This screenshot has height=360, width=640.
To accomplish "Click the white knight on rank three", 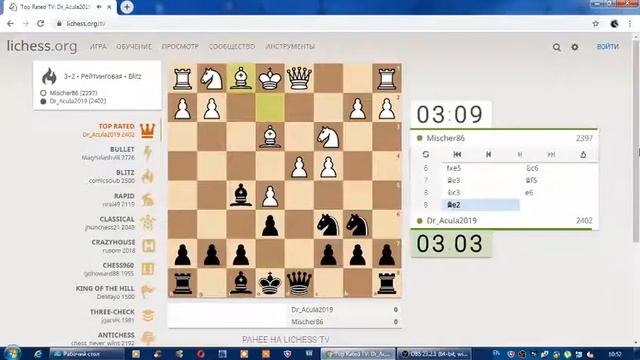I will [x=328, y=137].
